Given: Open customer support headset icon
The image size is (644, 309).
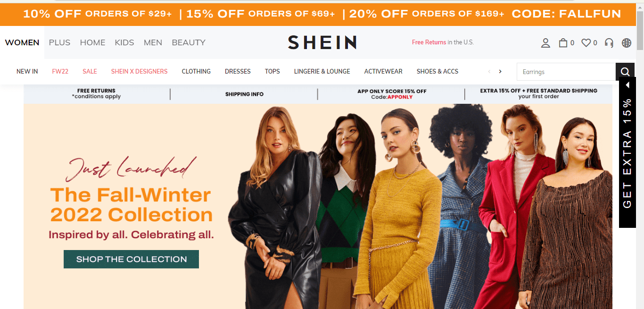Looking at the screenshot, I should pyautogui.click(x=609, y=43).
